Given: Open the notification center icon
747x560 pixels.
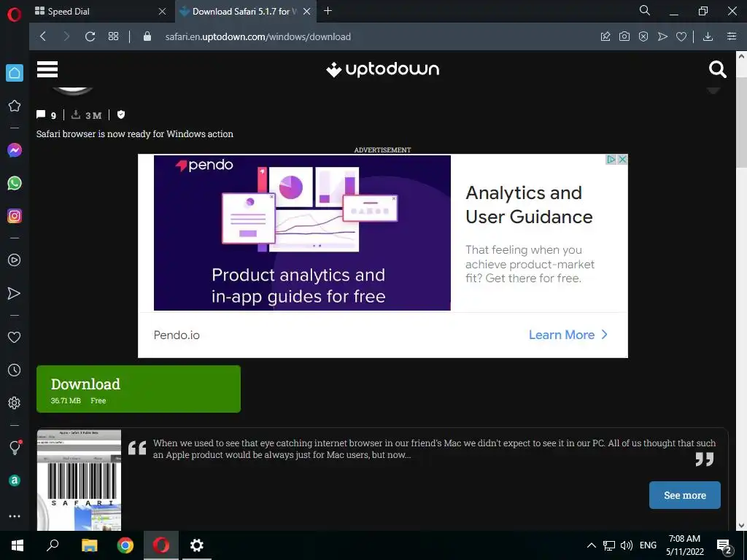Looking at the screenshot, I should click(724, 546).
